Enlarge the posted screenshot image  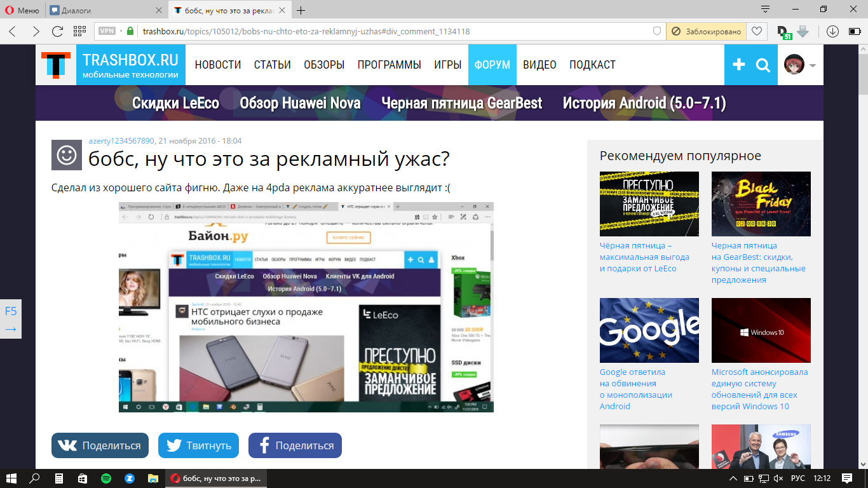[306, 307]
